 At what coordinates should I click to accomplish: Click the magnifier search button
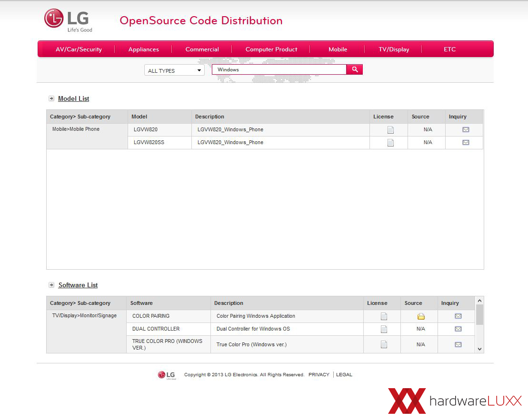point(355,69)
